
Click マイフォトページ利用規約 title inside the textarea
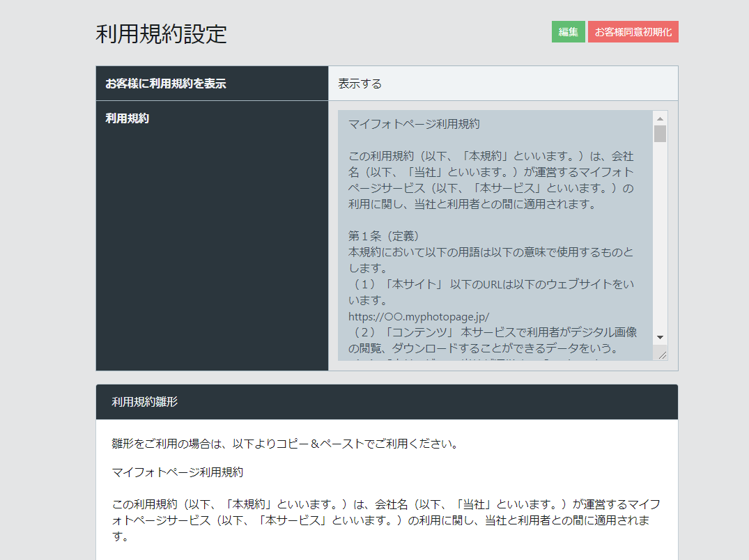[x=414, y=125]
